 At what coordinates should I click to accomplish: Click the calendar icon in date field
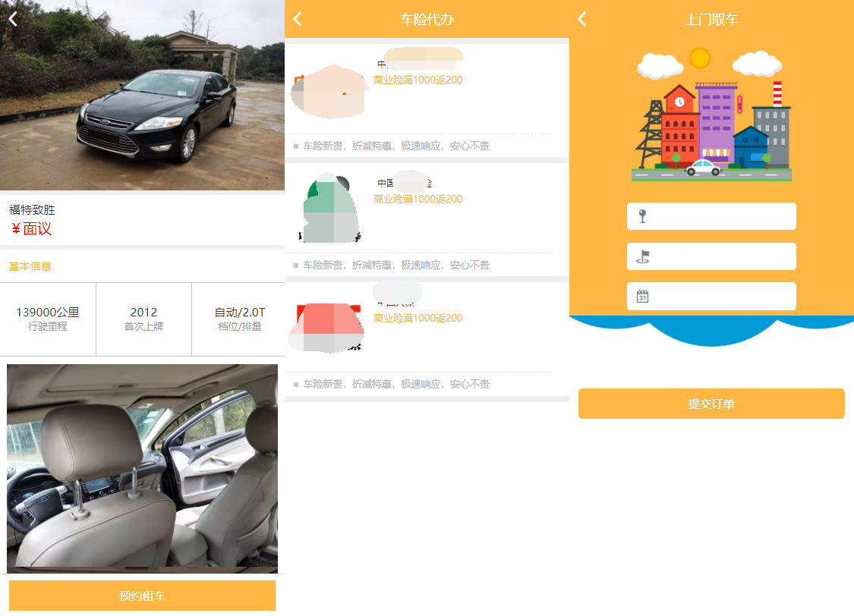click(x=642, y=297)
